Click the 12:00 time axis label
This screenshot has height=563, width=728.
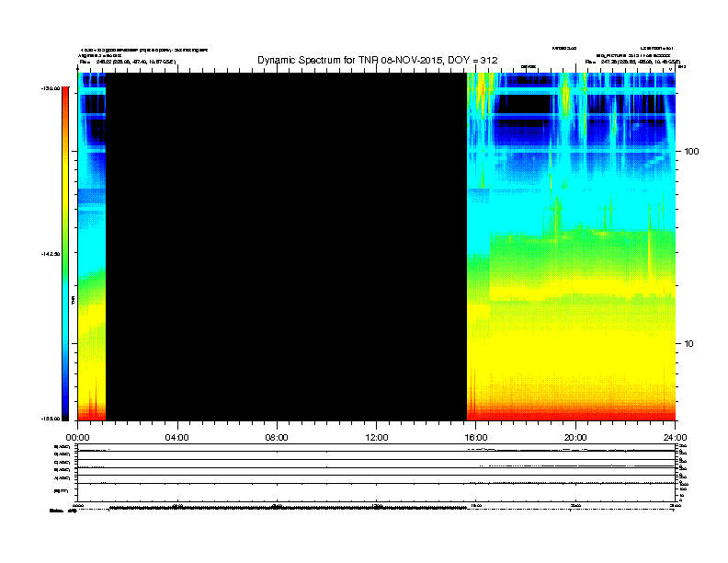(x=377, y=438)
